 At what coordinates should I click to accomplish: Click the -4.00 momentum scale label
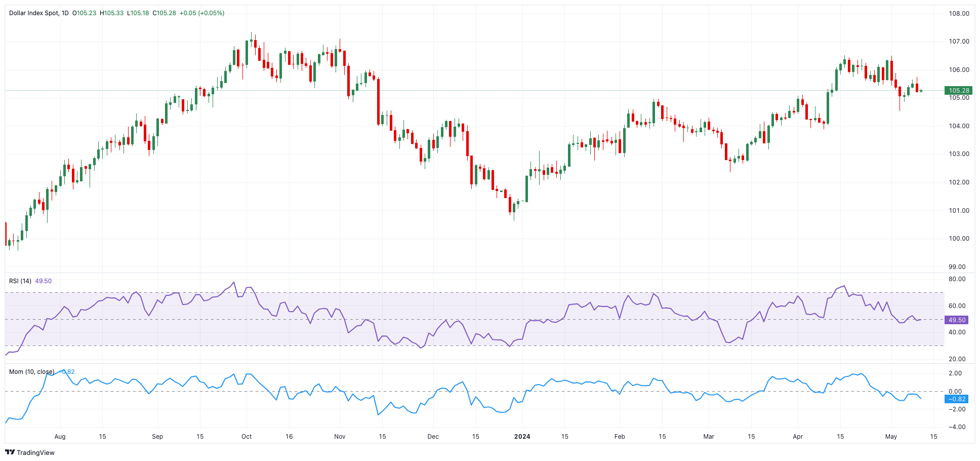click(956, 427)
